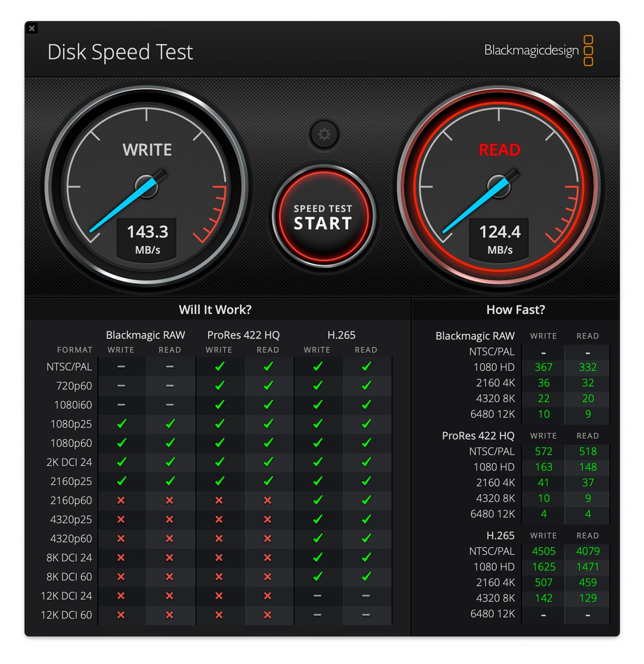Click ProRes 422 HQ write checkmark for 720p60
The height and width of the screenshot is (664, 644).
[x=219, y=386]
